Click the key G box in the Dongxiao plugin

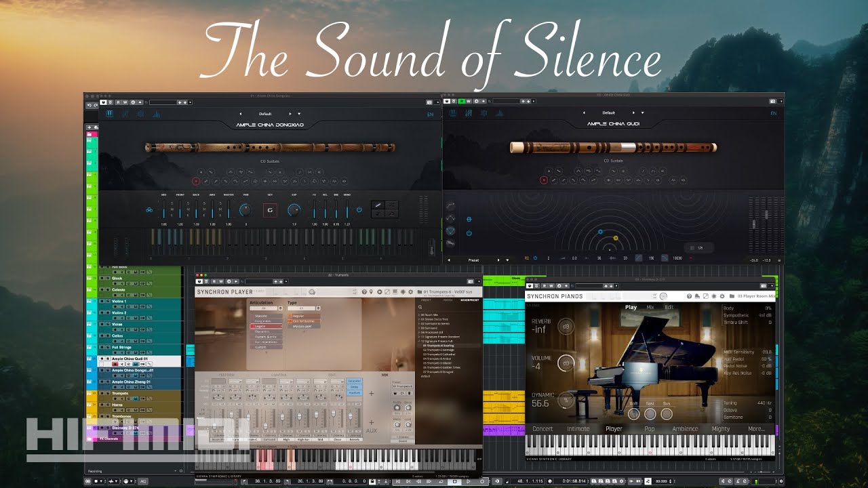point(270,210)
